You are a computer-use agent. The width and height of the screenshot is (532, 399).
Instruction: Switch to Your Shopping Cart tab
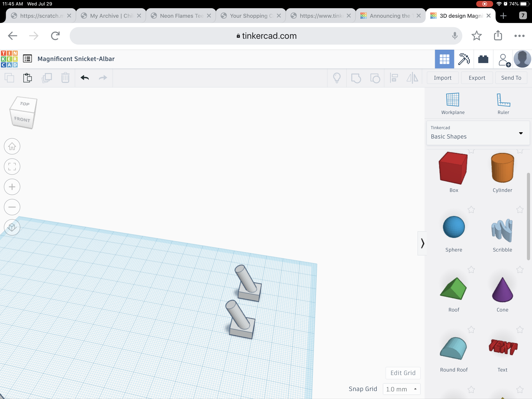(251, 16)
